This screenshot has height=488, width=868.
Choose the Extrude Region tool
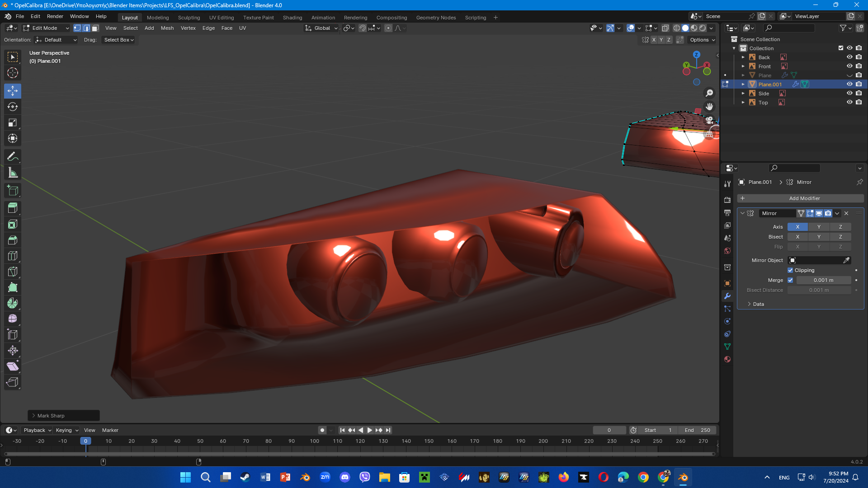point(13,208)
